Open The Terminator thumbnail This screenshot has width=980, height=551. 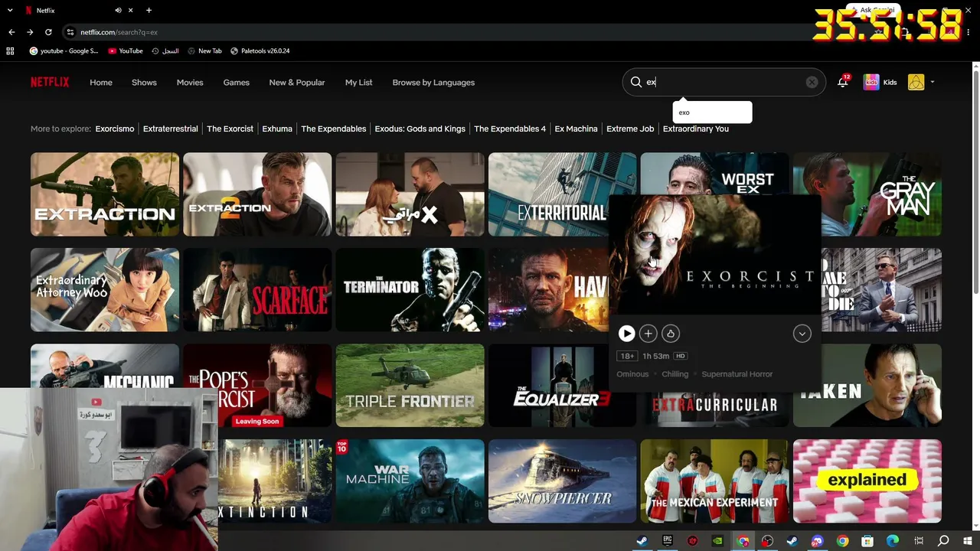click(410, 290)
